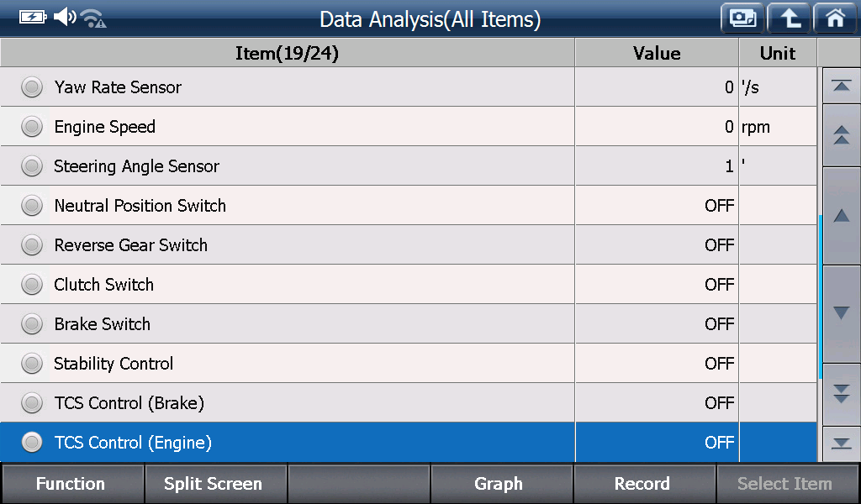Select the Engine Speed radio button
The height and width of the screenshot is (504, 861).
pos(32,126)
